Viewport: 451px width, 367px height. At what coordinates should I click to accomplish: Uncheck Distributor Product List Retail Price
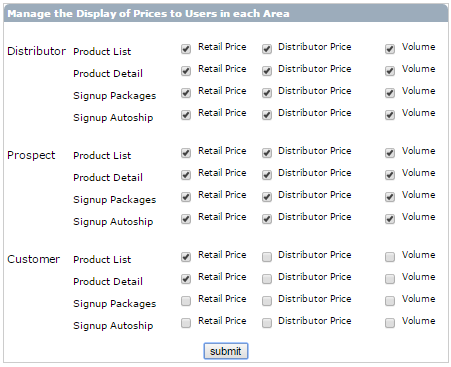pyautogui.click(x=186, y=49)
